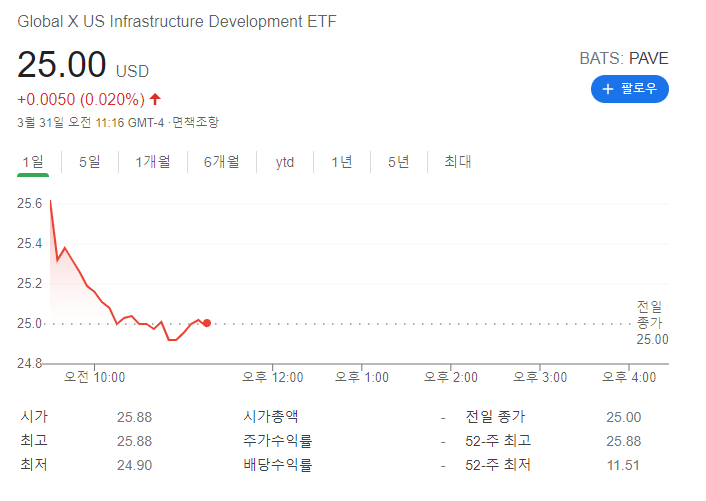Click the 시가총액 label
706x501 pixels.
pyautogui.click(x=271, y=416)
